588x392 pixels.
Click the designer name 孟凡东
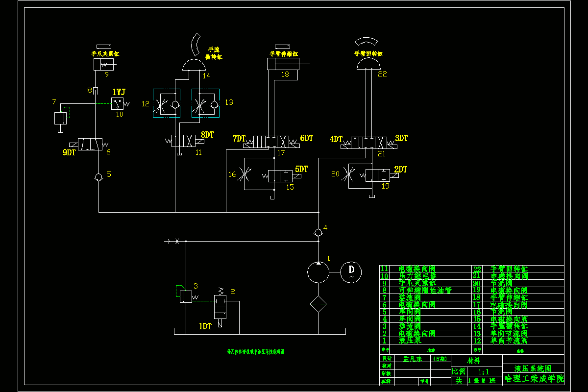coord(412,359)
